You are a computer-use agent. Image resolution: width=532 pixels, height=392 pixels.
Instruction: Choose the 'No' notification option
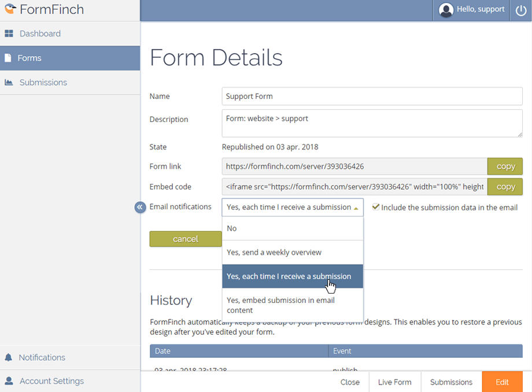[x=293, y=228]
